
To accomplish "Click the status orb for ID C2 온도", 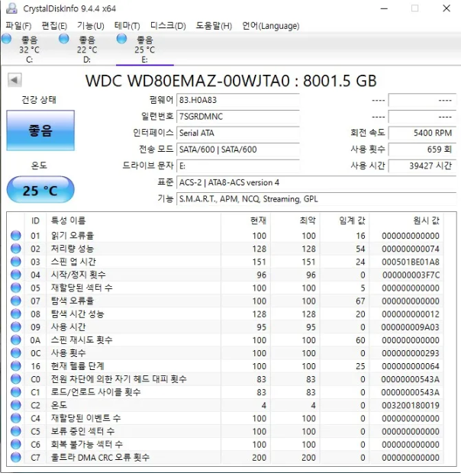I will point(16,405).
